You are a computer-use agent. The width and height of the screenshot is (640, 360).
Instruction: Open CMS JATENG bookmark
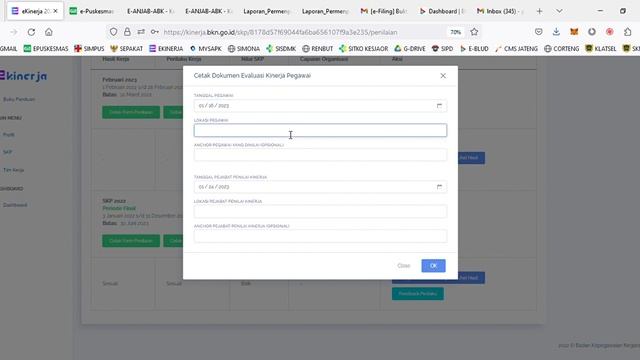coord(516,49)
